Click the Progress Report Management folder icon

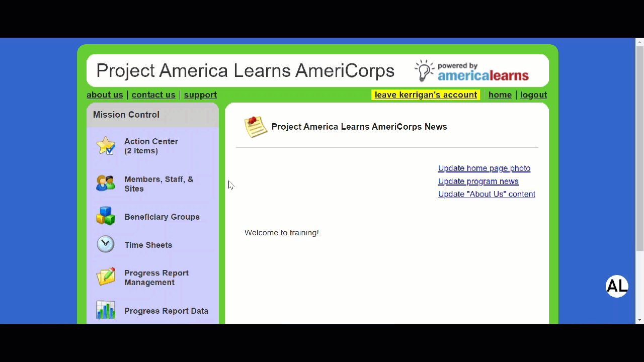106,277
